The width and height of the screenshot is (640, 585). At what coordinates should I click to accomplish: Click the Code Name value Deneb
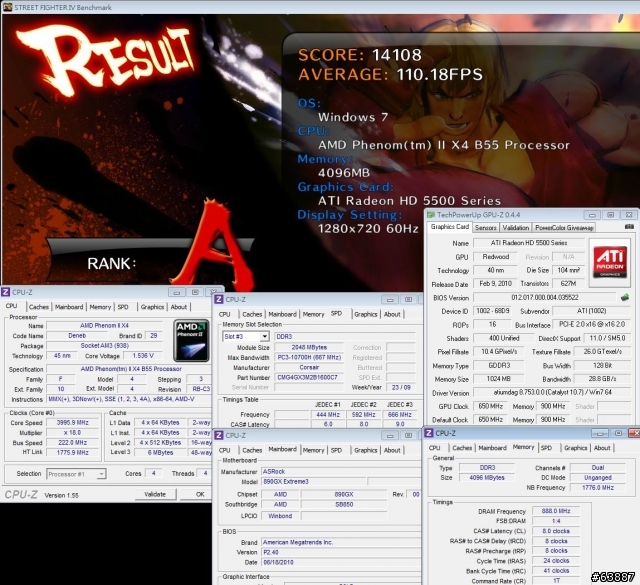pos(77,336)
